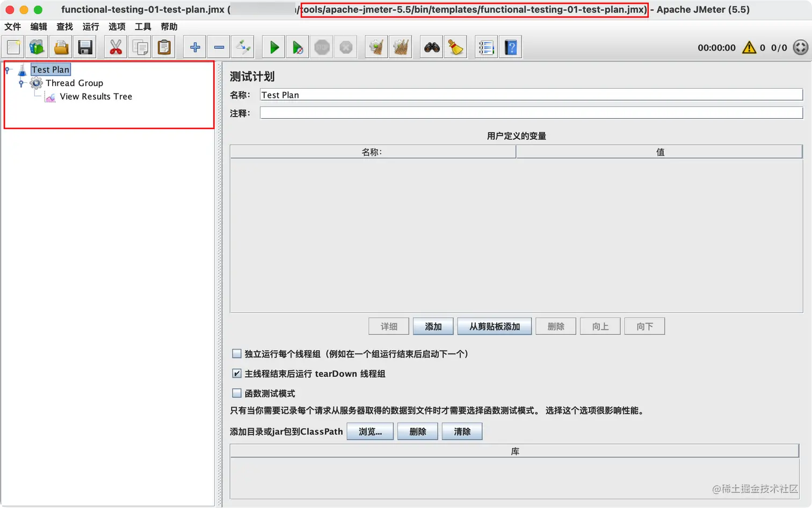Click the warning triangle log icon
The height and width of the screenshot is (508, 812).
tap(749, 47)
